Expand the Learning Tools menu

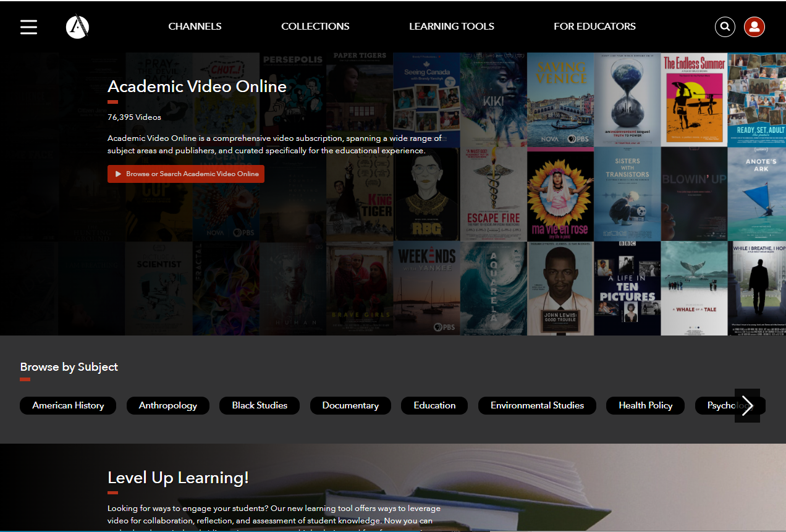pyautogui.click(x=451, y=27)
